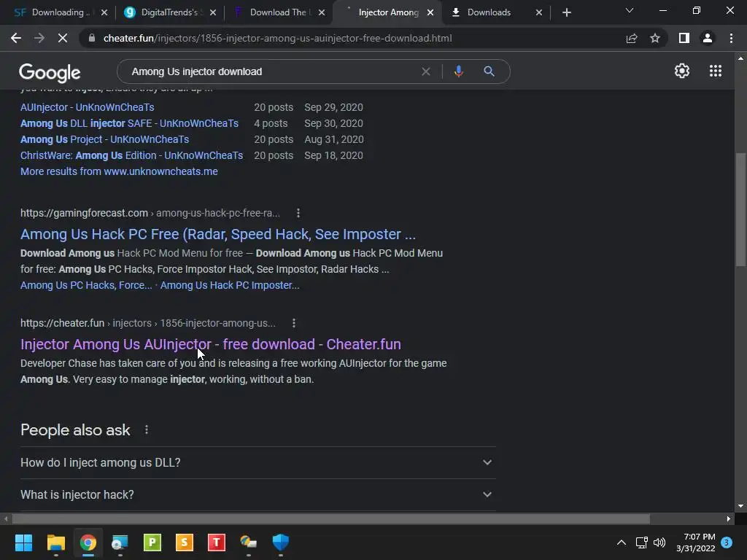
Task: Close the Downloads tab
Action: point(539,12)
